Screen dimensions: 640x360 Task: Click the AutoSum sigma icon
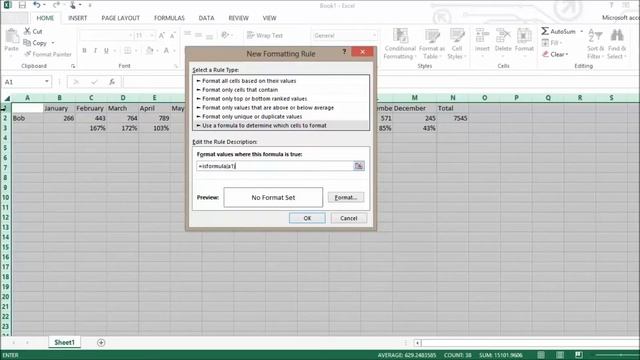(x=545, y=31)
